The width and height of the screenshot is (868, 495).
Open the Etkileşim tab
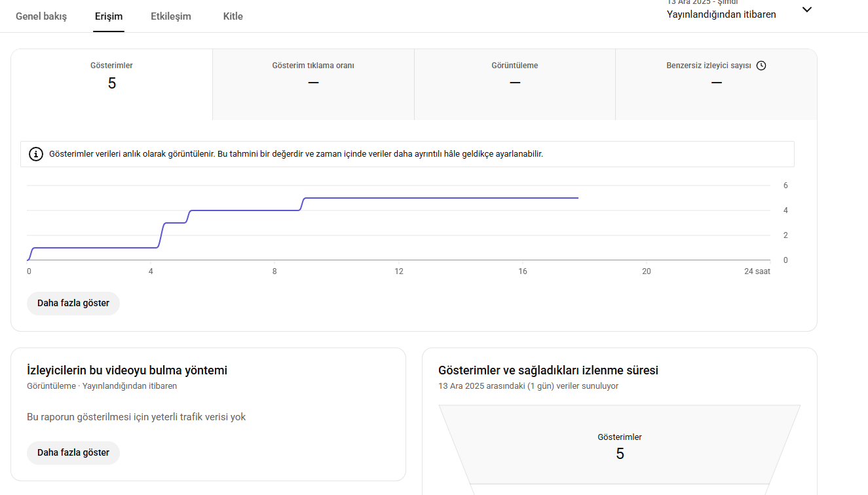(171, 16)
